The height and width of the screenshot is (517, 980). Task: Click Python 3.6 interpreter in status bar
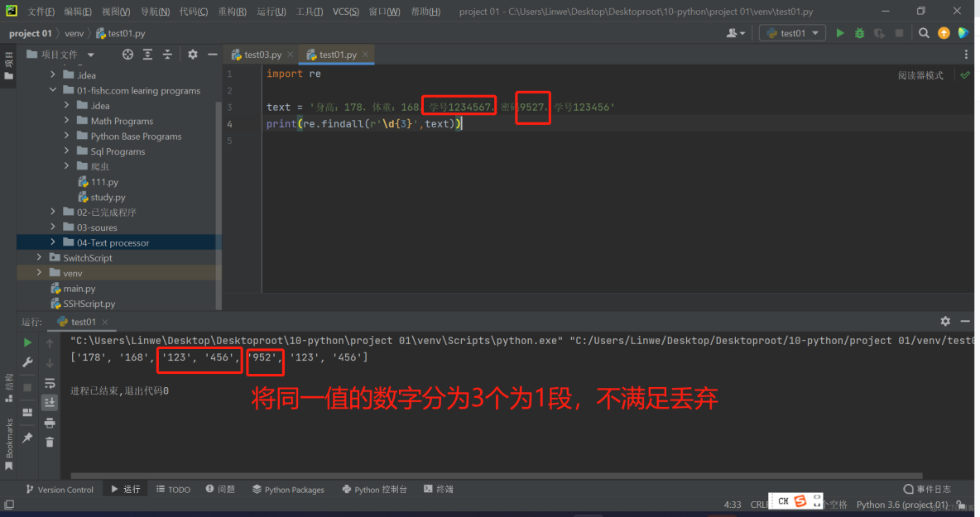[x=902, y=505]
